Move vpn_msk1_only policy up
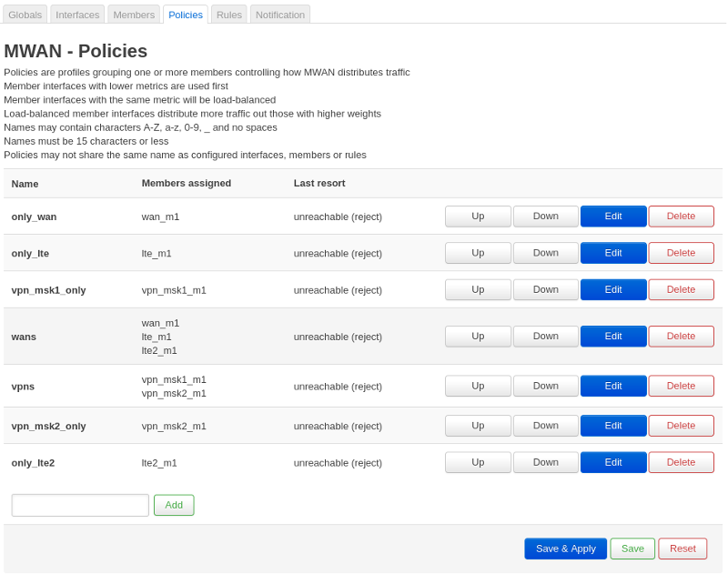This screenshot has height=574, width=728. point(478,290)
